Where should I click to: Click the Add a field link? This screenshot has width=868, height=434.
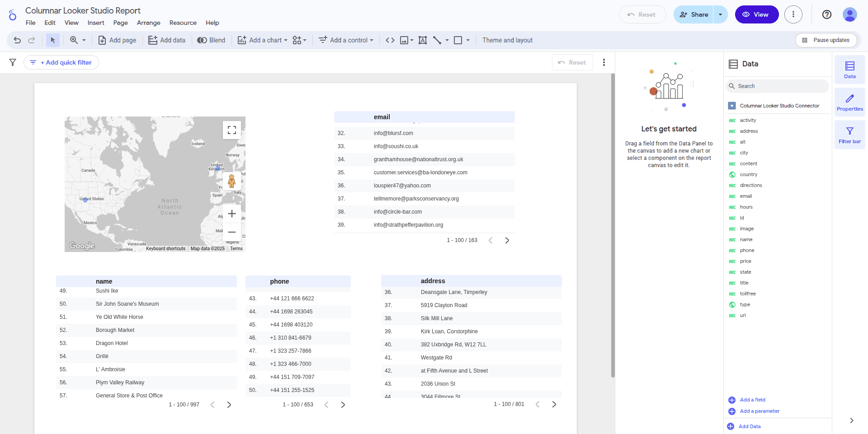[x=752, y=400]
